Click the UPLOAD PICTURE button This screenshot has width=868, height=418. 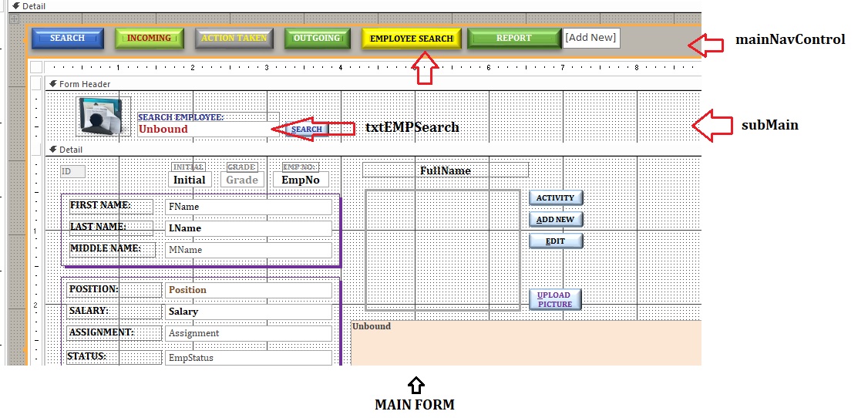pos(555,299)
